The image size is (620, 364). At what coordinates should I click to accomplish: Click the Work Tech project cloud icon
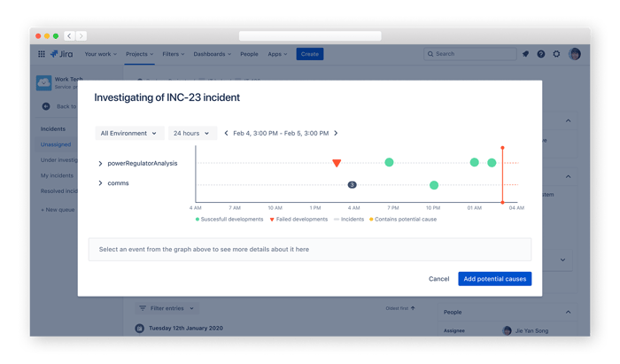pyautogui.click(x=43, y=83)
